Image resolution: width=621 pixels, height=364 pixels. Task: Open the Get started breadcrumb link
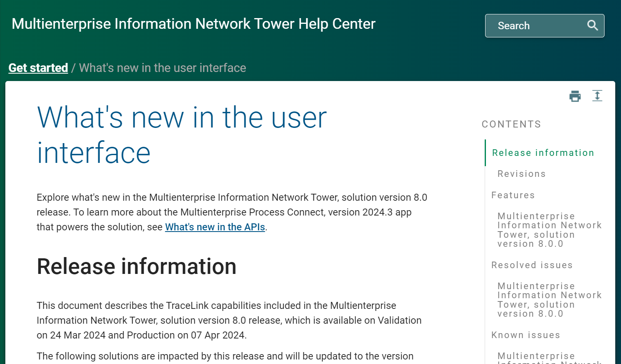pyautogui.click(x=38, y=68)
